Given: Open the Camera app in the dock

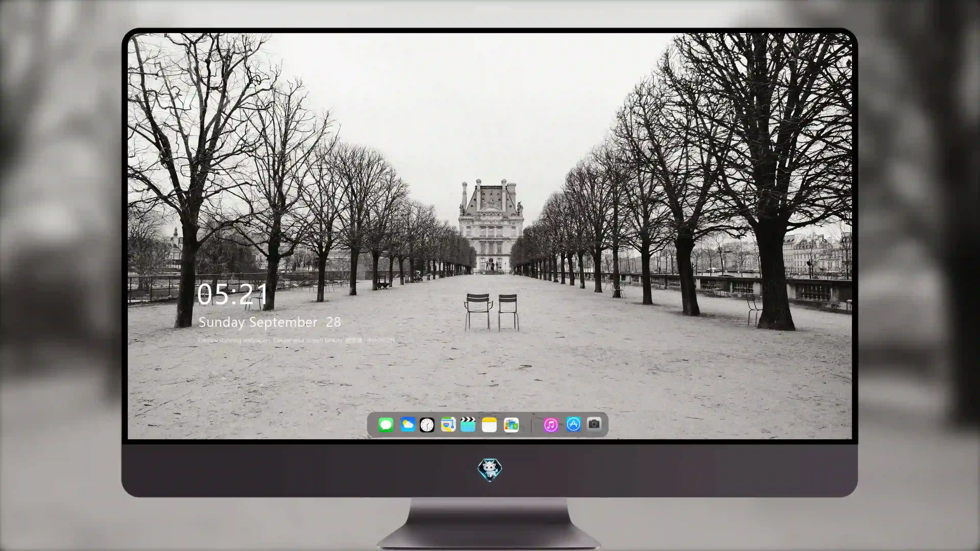Looking at the screenshot, I should click(x=594, y=424).
